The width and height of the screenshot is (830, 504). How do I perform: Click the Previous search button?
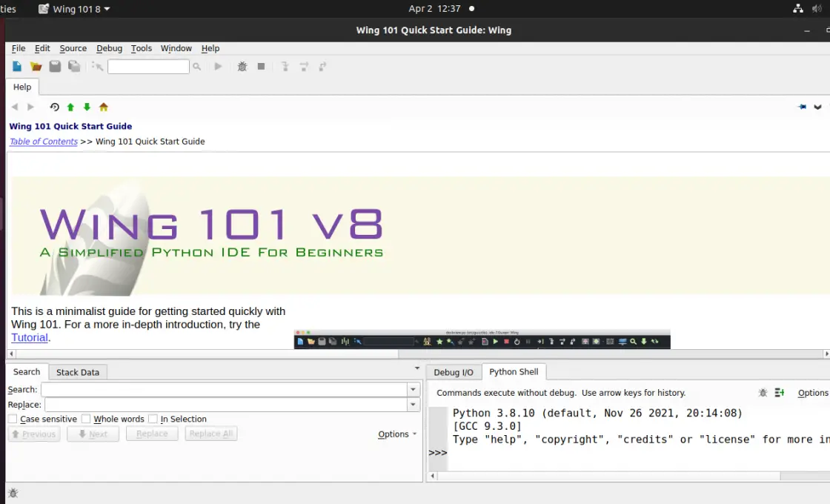34,434
